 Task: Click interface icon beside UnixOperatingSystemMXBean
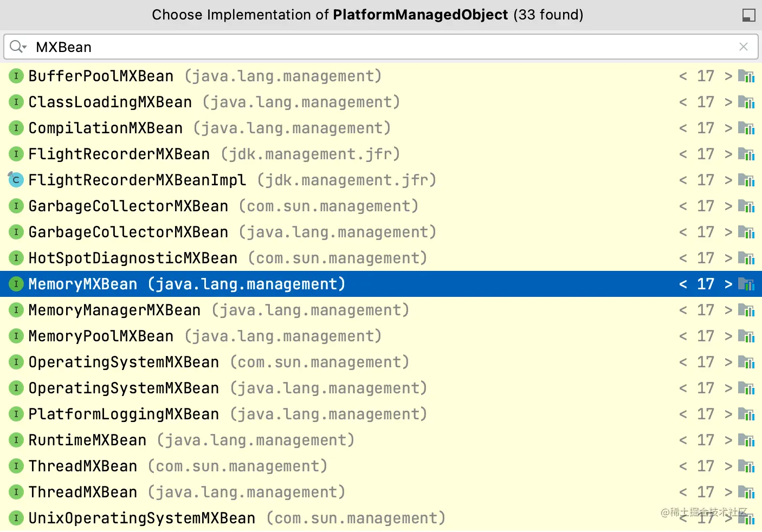point(16,518)
